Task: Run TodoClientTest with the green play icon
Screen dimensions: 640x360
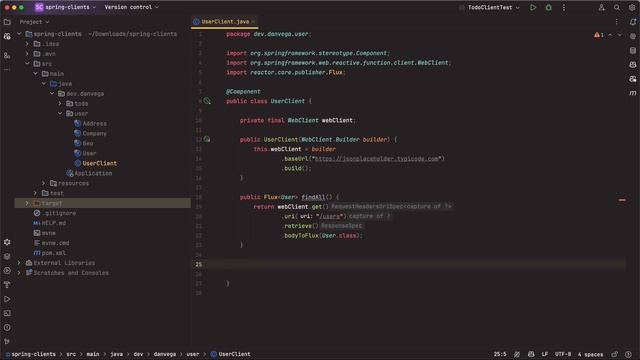Action: click(533, 7)
